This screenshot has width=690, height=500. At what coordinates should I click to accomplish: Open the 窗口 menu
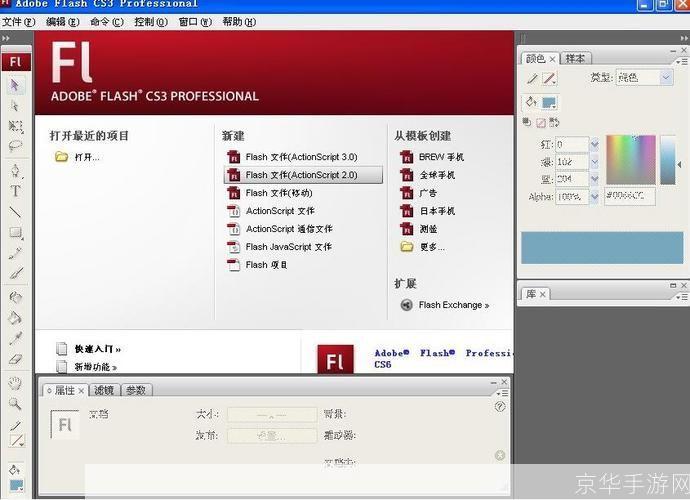coord(195,22)
